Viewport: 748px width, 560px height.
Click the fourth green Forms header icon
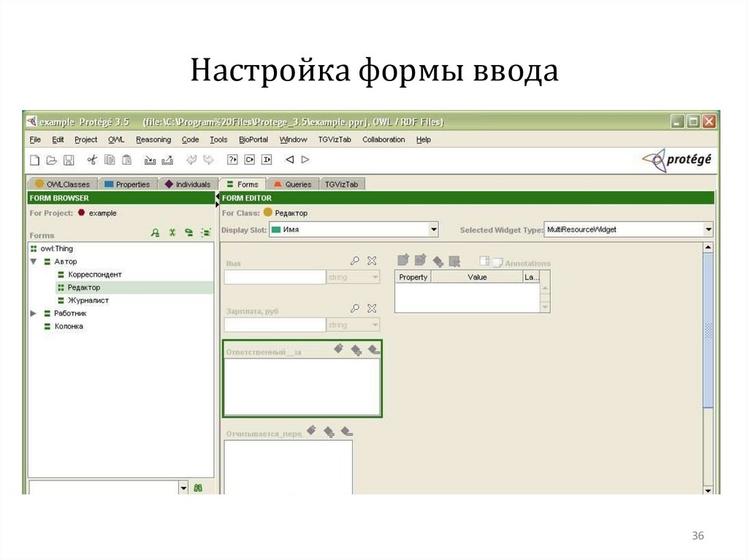click(205, 233)
